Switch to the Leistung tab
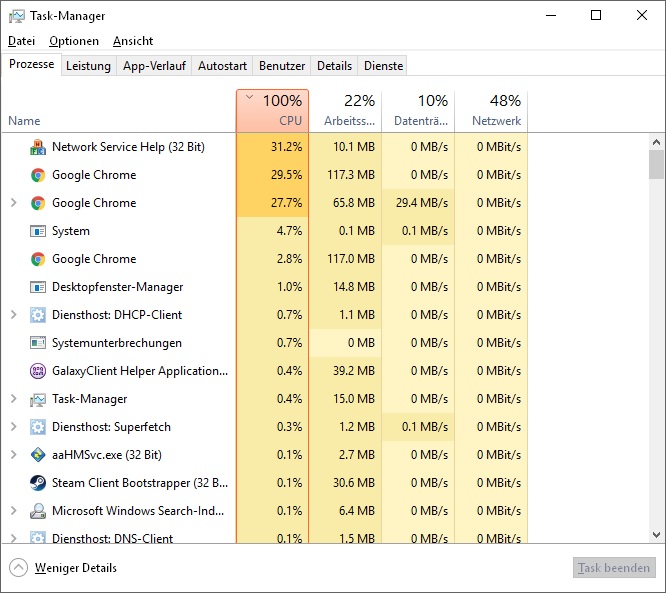 coord(88,66)
